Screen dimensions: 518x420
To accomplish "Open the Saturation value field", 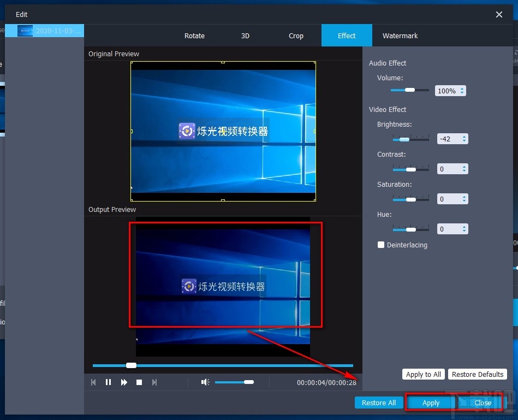I will tap(448, 198).
